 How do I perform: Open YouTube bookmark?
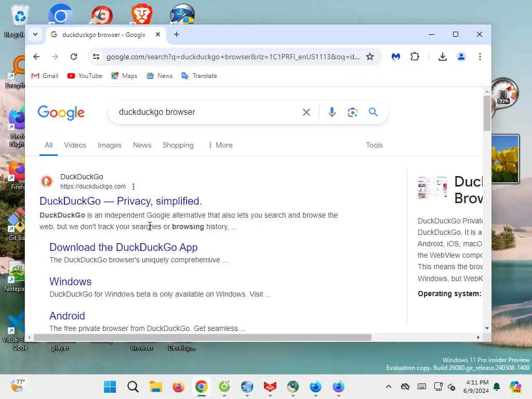[85, 76]
